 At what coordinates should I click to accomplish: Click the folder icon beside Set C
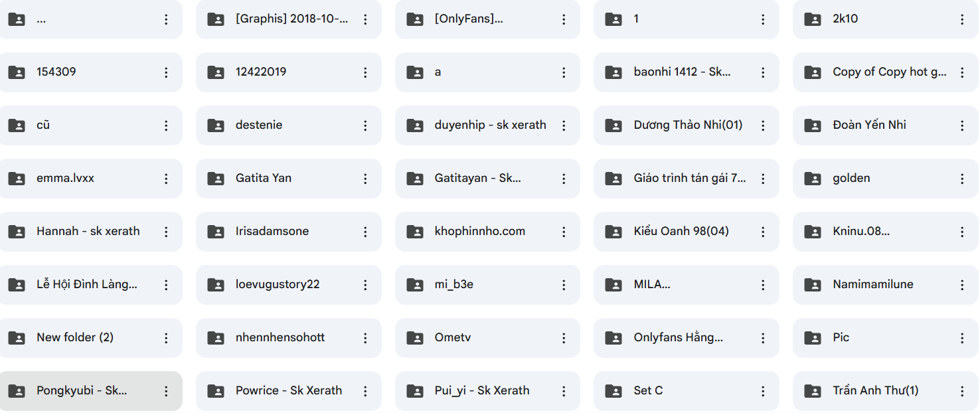coord(613,391)
